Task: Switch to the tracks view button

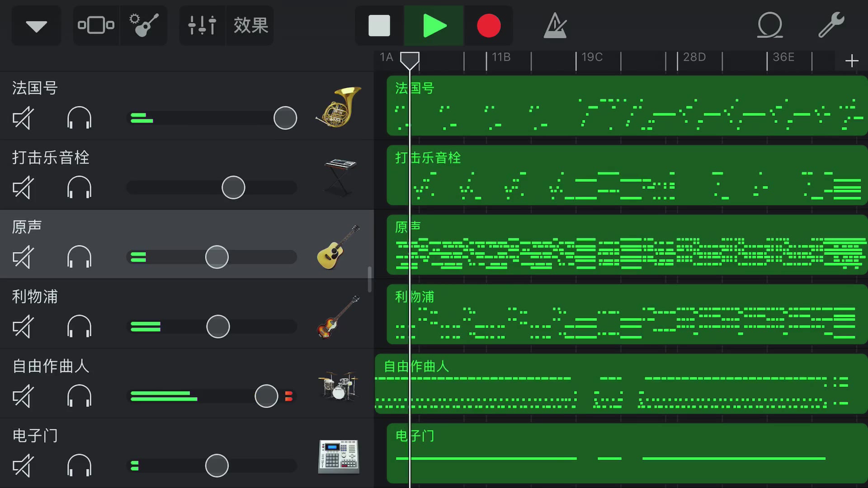Action: point(96,25)
